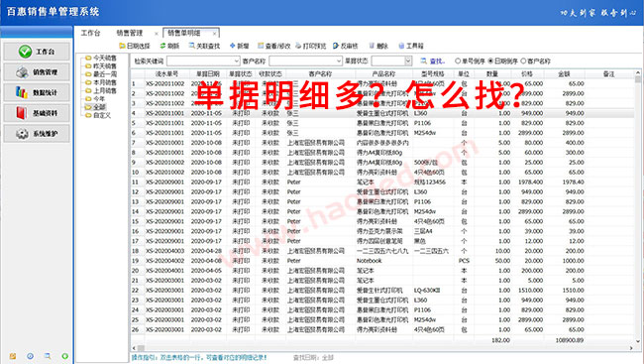The image size is (644, 364).
Task: Switch to the 工作台 tab
Action: click(x=90, y=33)
